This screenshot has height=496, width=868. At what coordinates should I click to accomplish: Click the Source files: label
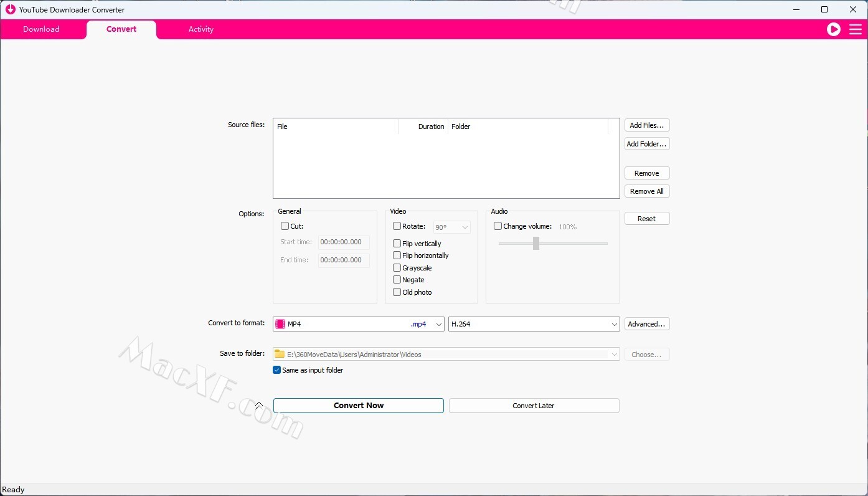tap(246, 125)
